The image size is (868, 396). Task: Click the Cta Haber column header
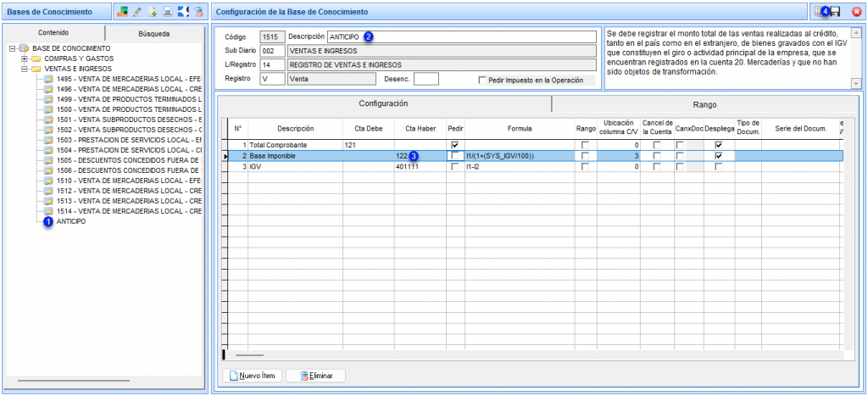click(x=420, y=129)
